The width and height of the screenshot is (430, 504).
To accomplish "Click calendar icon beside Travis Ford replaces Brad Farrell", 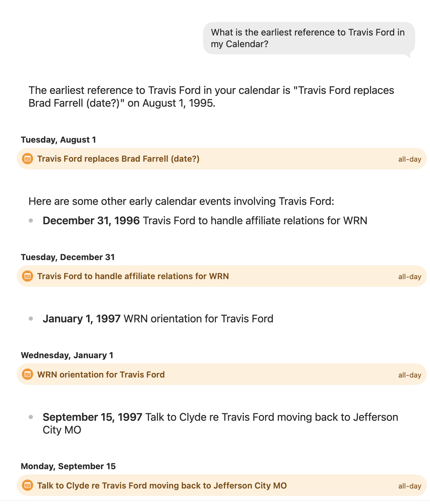I will (27, 159).
